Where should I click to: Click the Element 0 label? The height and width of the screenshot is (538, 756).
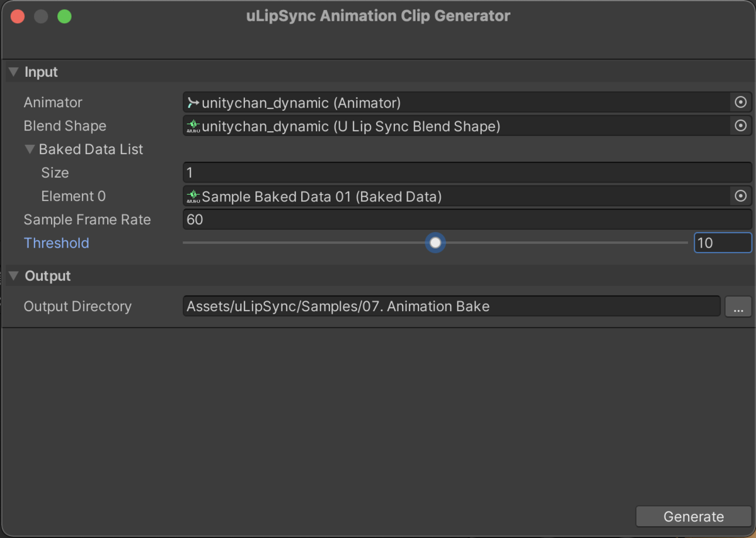[73, 197]
